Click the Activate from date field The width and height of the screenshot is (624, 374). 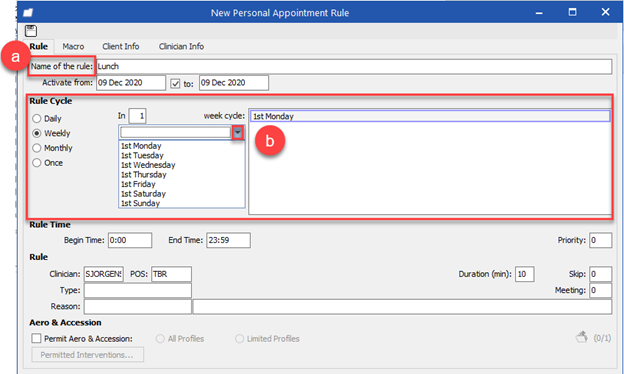click(131, 83)
